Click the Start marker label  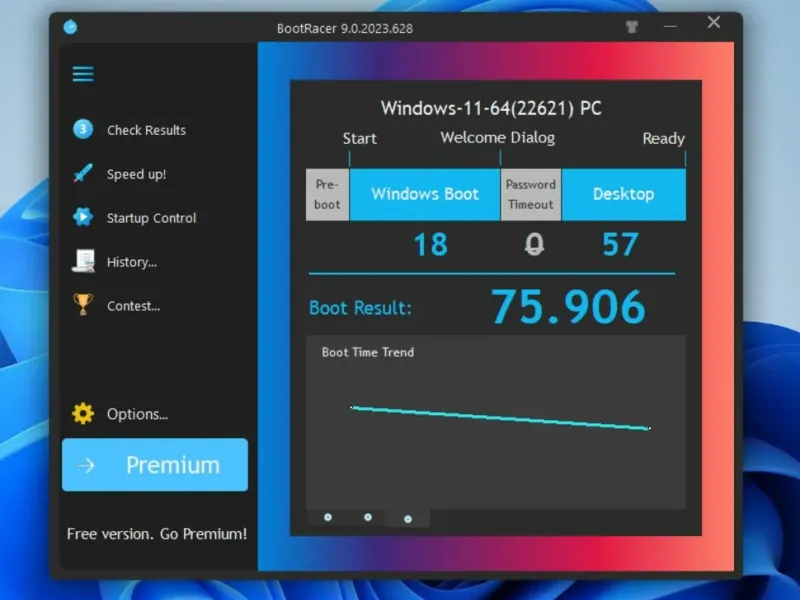coord(359,138)
